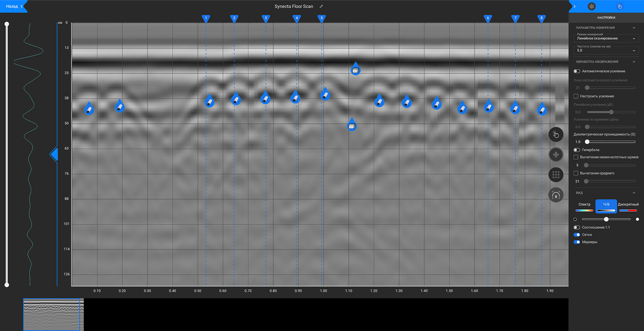Open the Частота scans per cm dropdown
Screen dimensions: 644x331
click(605, 50)
